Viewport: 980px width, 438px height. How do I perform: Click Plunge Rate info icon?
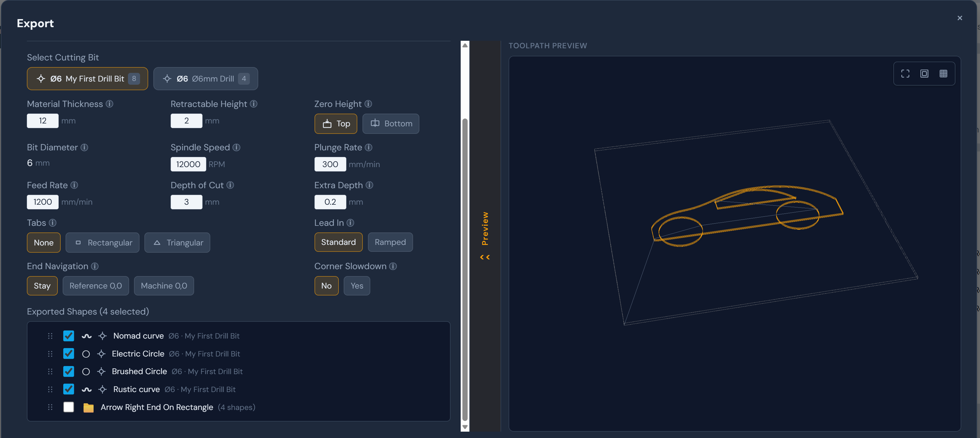(x=368, y=147)
